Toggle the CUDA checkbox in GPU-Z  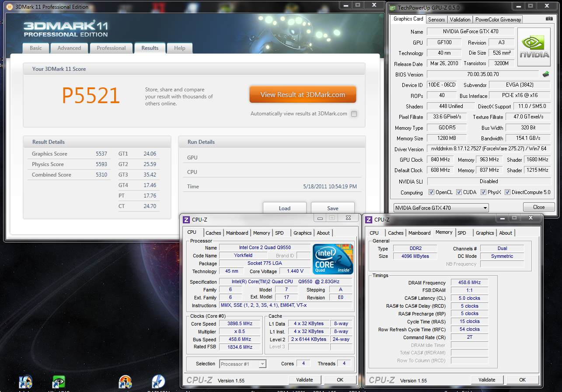pyautogui.click(x=459, y=192)
